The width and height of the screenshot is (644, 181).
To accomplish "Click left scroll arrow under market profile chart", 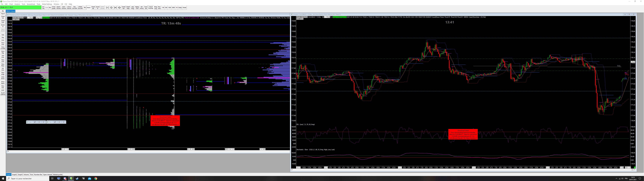I will point(8,151).
